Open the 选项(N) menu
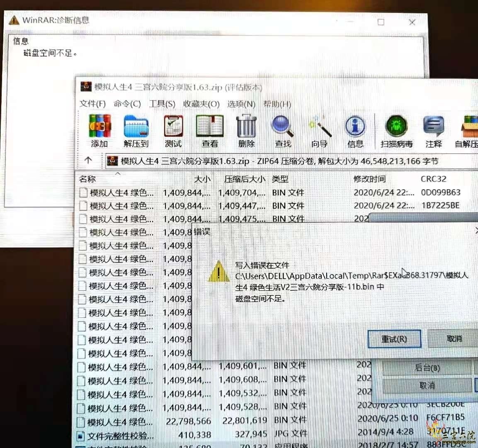478x448 pixels. click(241, 104)
